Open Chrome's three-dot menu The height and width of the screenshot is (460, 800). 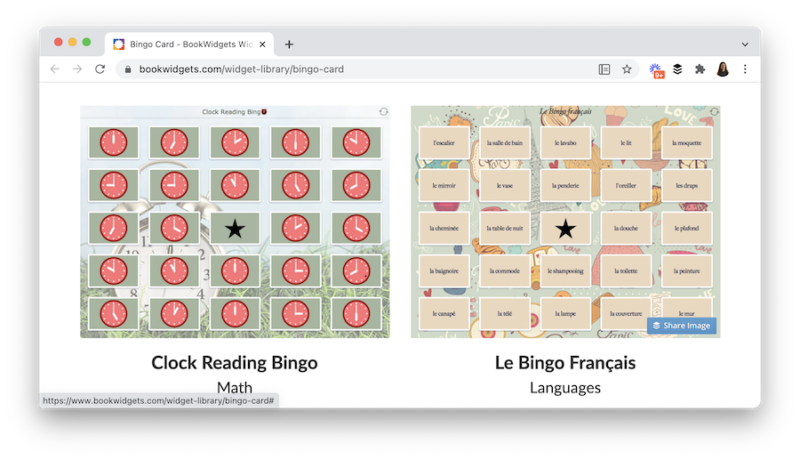(x=745, y=69)
